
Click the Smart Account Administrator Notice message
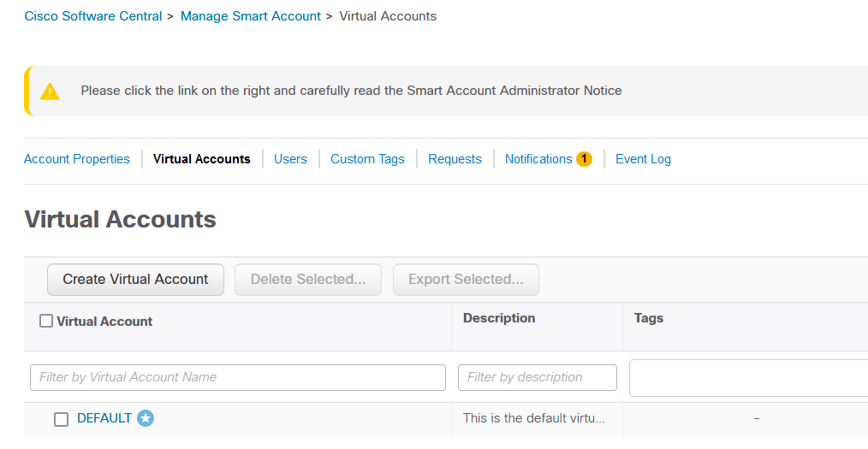(x=352, y=91)
